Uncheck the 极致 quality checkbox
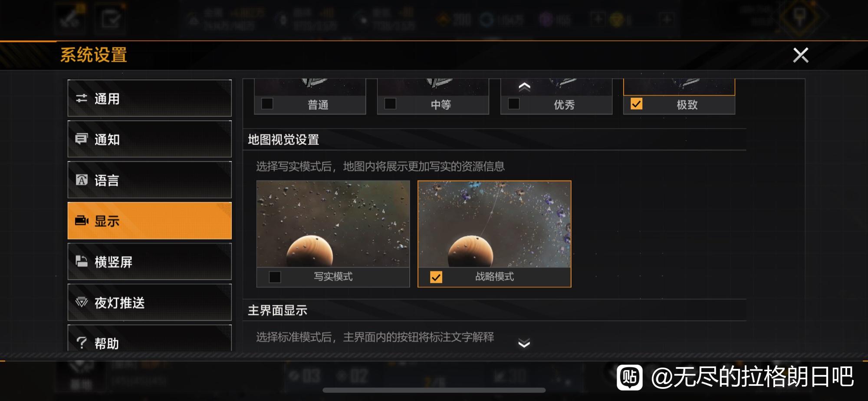The width and height of the screenshot is (868, 401). [x=637, y=104]
